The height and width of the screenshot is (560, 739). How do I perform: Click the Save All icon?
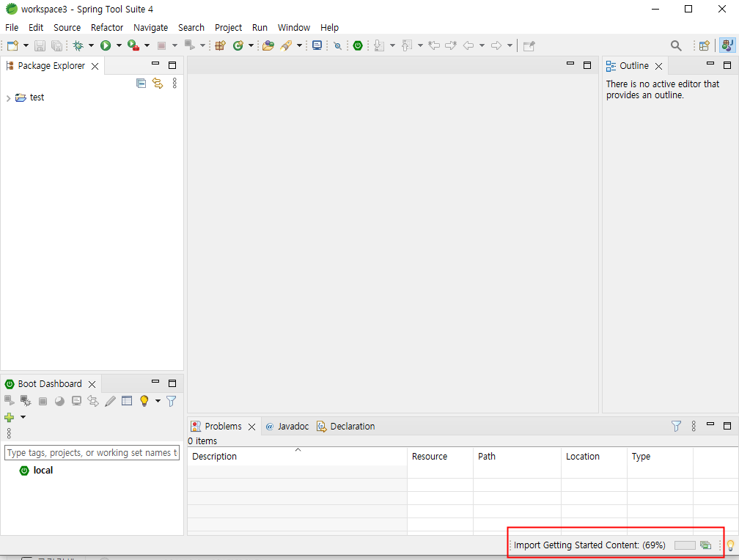tap(56, 45)
